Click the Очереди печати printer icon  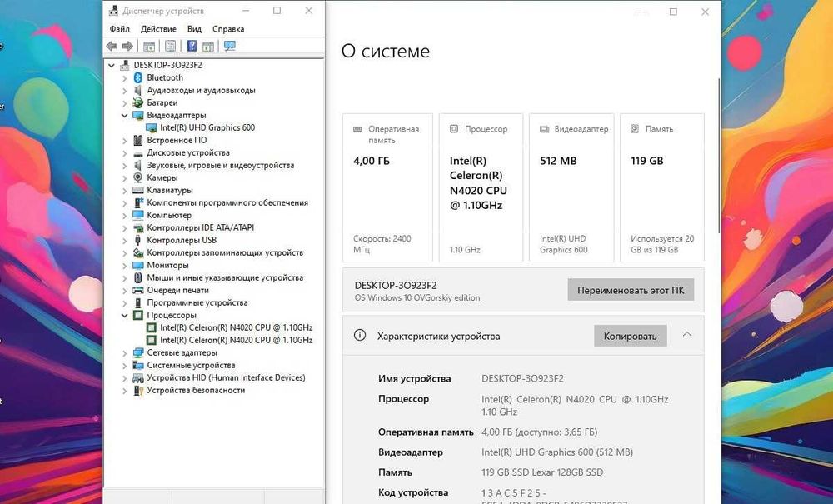click(138, 290)
